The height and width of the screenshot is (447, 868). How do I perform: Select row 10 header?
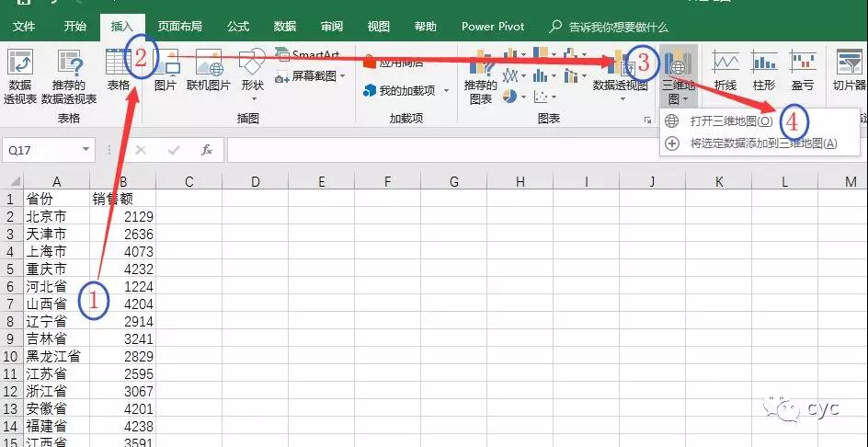pos(11,356)
